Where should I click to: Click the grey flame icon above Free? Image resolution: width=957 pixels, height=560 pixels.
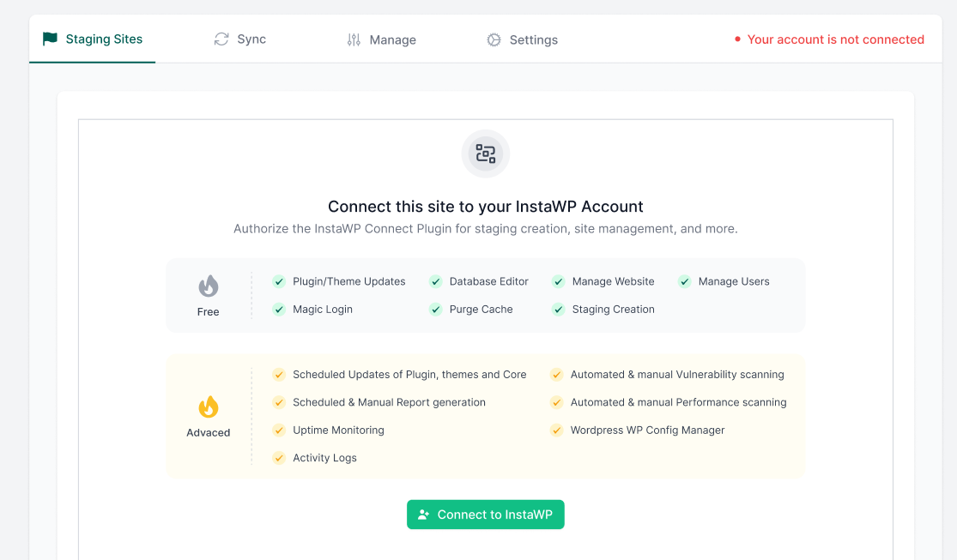point(208,286)
